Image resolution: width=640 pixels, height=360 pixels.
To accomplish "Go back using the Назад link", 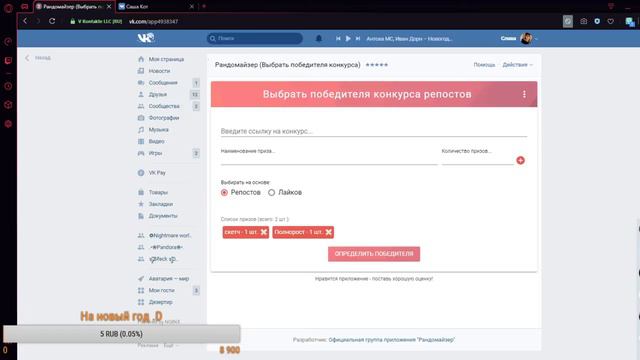I will coord(38,58).
